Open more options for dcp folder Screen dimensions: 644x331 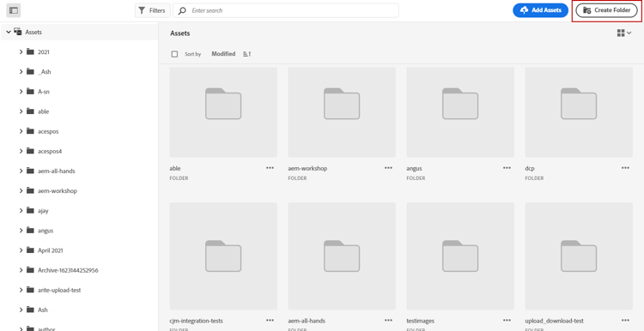coord(625,168)
